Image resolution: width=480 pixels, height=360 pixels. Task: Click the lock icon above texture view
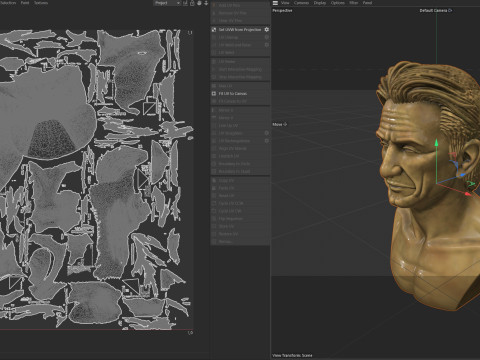coord(192,3)
